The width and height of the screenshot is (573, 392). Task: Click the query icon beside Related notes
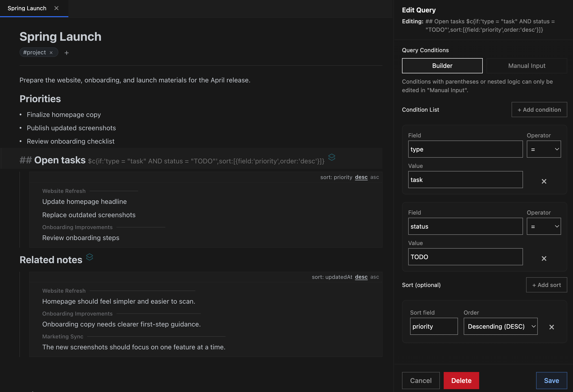pyautogui.click(x=90, y=257)
